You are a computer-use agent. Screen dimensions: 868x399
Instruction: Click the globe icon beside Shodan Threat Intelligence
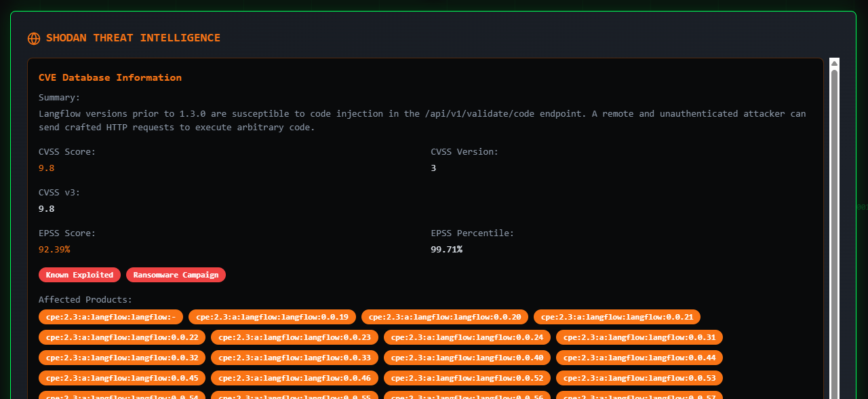pos(34,39)
